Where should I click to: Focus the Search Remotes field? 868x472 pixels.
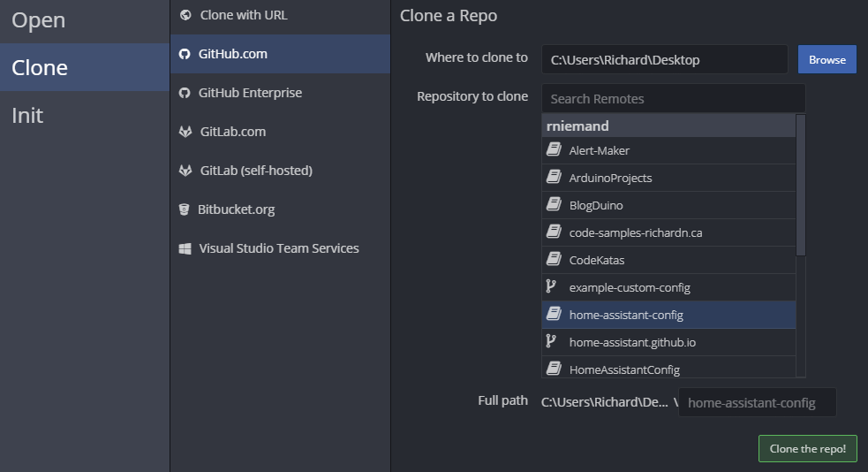pos(673,99)
